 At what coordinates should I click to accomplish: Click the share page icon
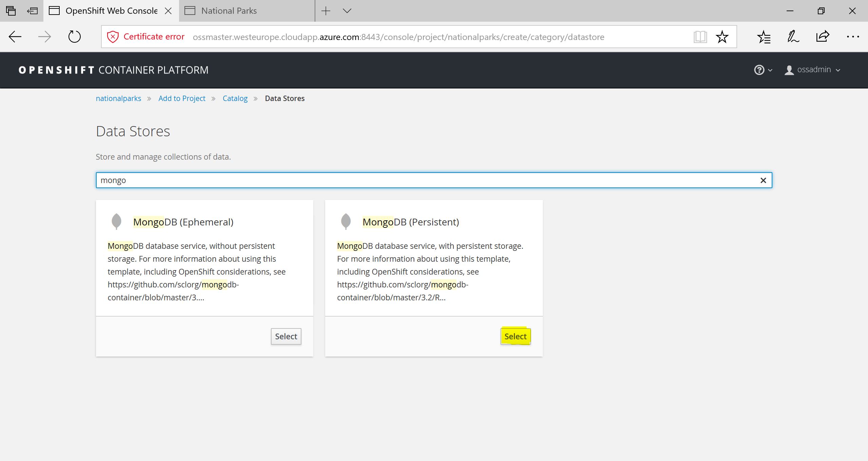coord(823,37)
